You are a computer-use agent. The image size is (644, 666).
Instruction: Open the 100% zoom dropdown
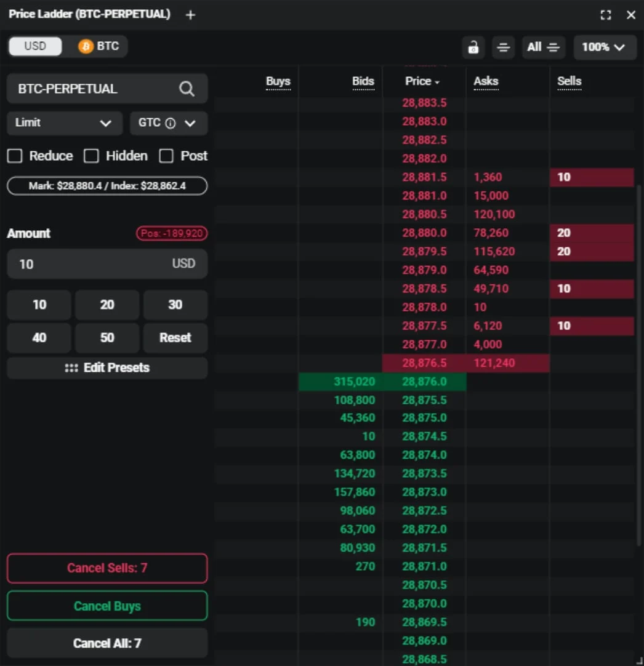(605, 47)
